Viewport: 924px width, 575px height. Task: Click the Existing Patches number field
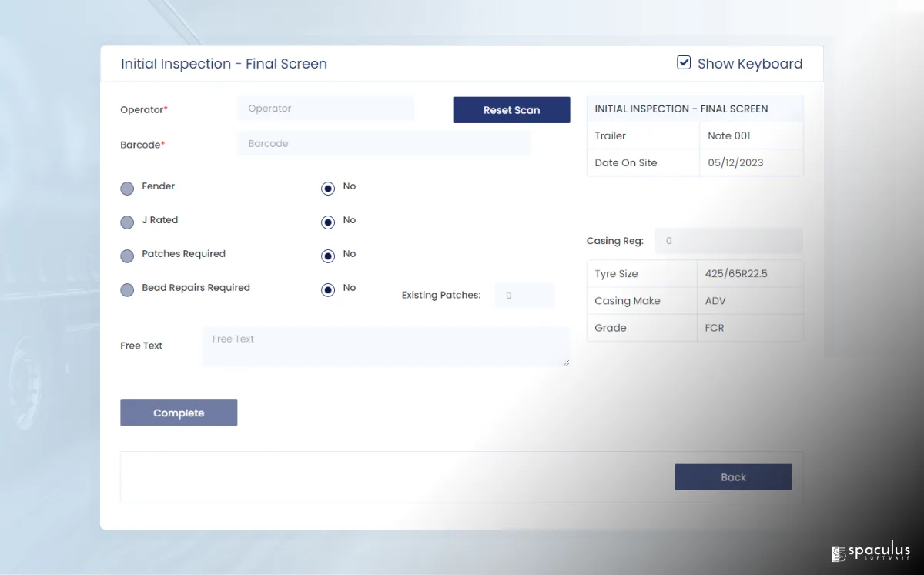point(524,296)
